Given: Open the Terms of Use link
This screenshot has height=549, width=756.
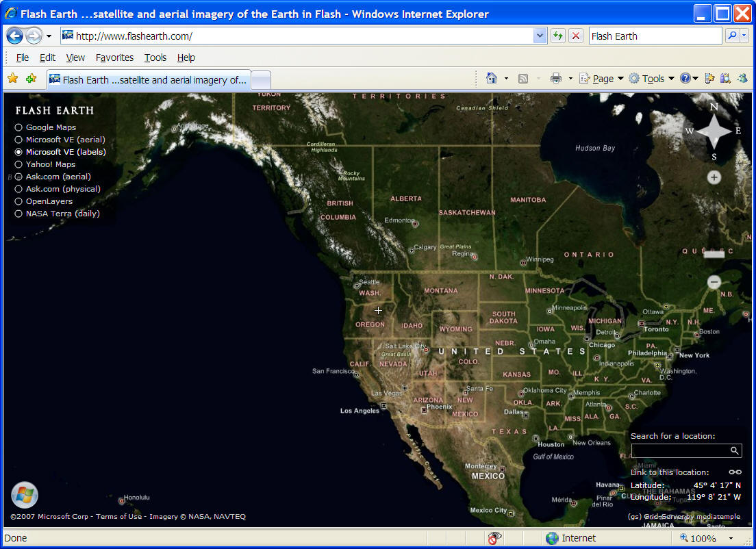Looking at the screenshot, I should [118, 517].
